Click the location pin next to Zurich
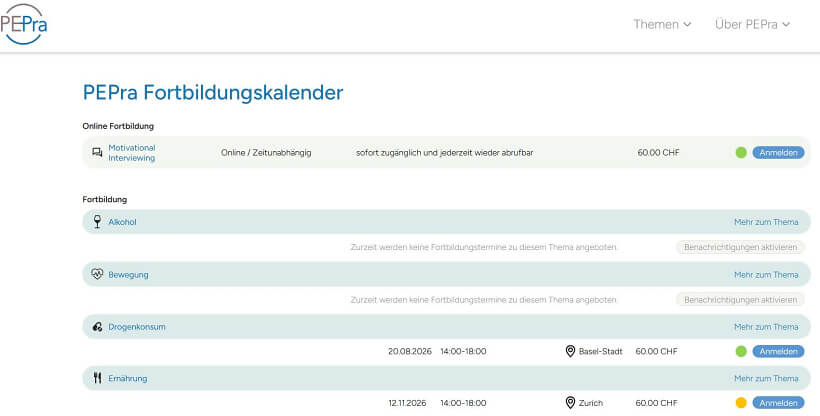Viewport: 820px width, 416px height. (x=571, y=403)
